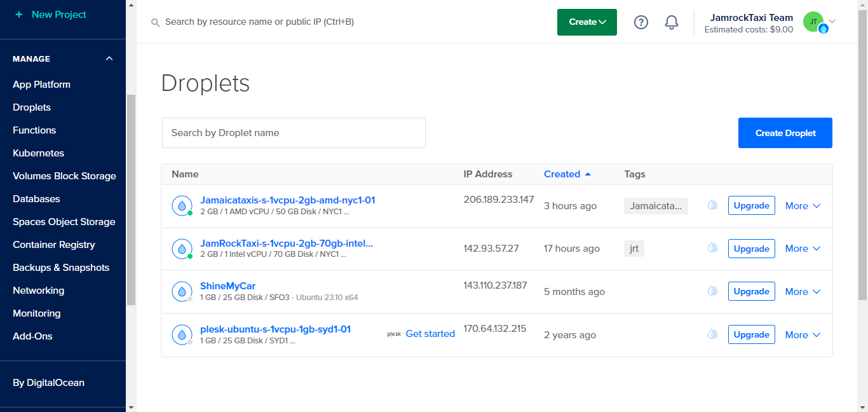Viewport: 868px width, 412px height.
Task: Click IP address 170.64.132.215
Action: tap(495, 329)
